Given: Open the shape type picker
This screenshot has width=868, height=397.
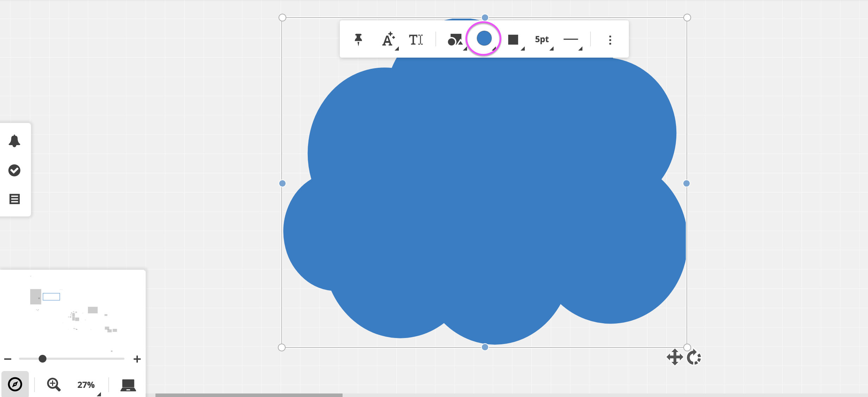Looking at the screenshot, I should [x=455, y=40].
